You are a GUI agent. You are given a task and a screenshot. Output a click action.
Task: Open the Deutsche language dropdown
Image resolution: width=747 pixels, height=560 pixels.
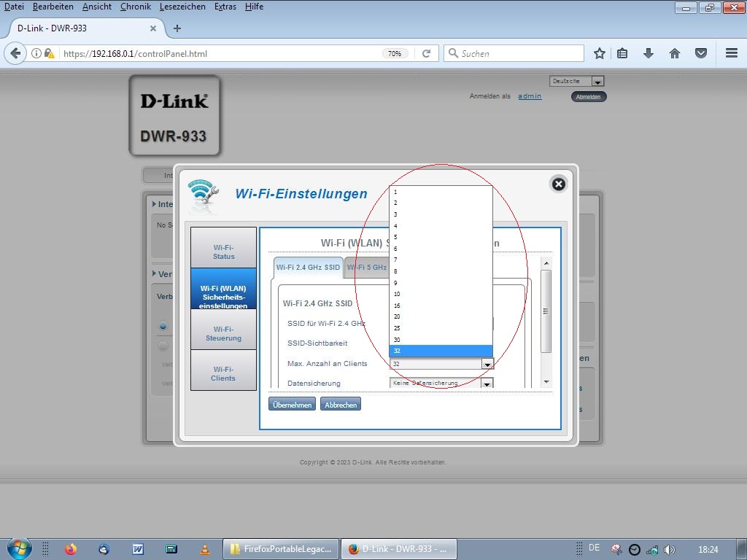click(576, 81)
